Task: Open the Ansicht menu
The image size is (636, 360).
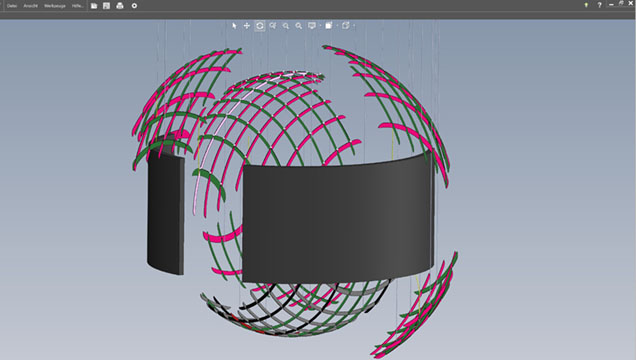Action: [30, 6]
